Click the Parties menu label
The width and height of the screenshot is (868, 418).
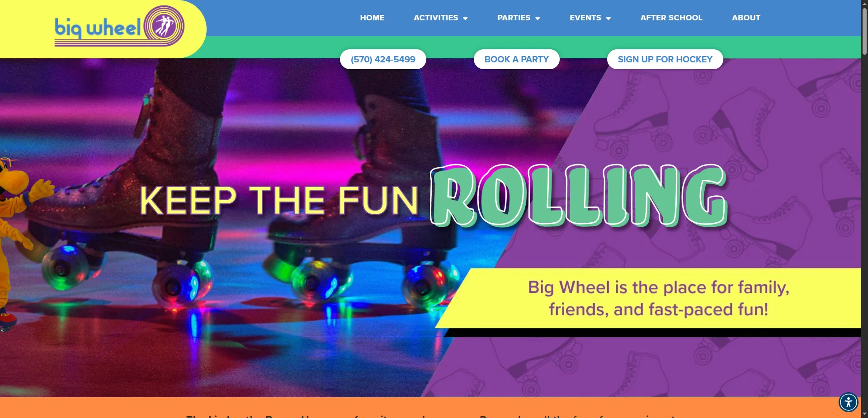514,18
